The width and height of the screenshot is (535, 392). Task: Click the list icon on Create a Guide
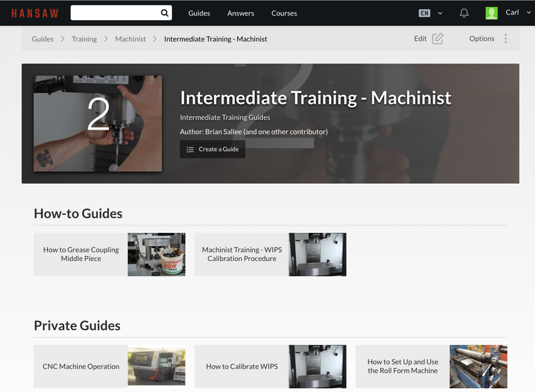click(x=191, y=149)
